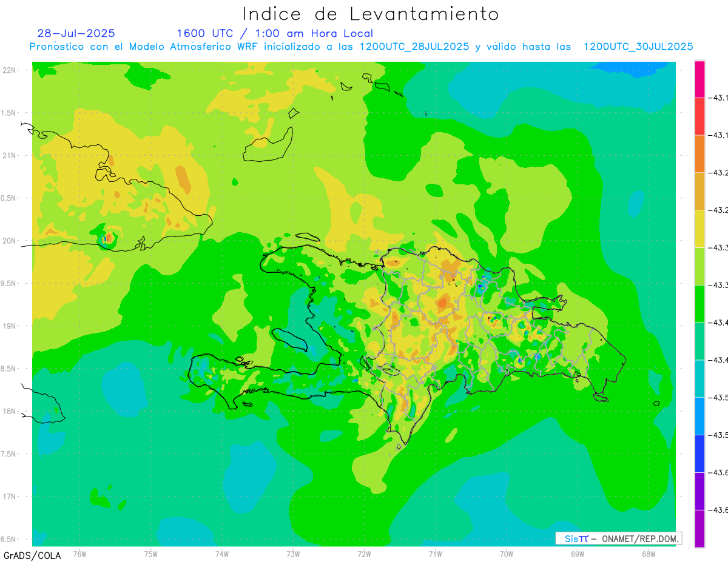This screenshot has width=728, height=562.
Task: Select the orange color bar swatch
Action: tap(699, 153)
